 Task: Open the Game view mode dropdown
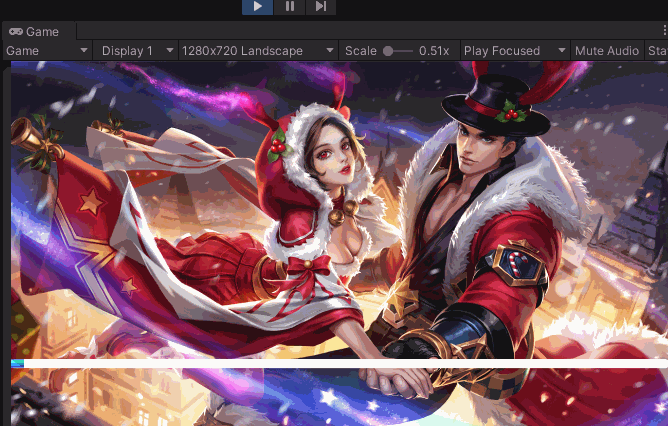[47, 51]
